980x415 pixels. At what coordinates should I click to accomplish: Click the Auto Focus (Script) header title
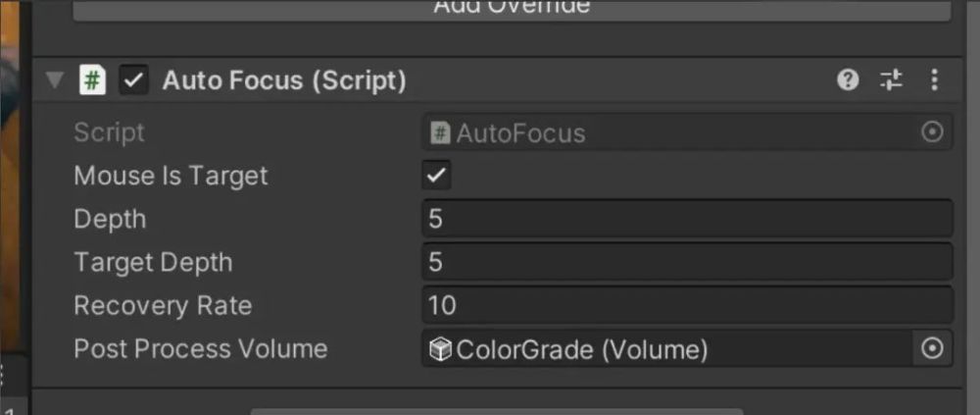click(284, 80)
